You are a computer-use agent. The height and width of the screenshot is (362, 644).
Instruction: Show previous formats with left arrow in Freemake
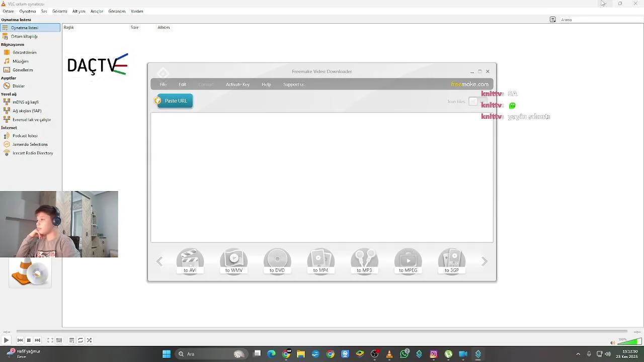[159, 261]
